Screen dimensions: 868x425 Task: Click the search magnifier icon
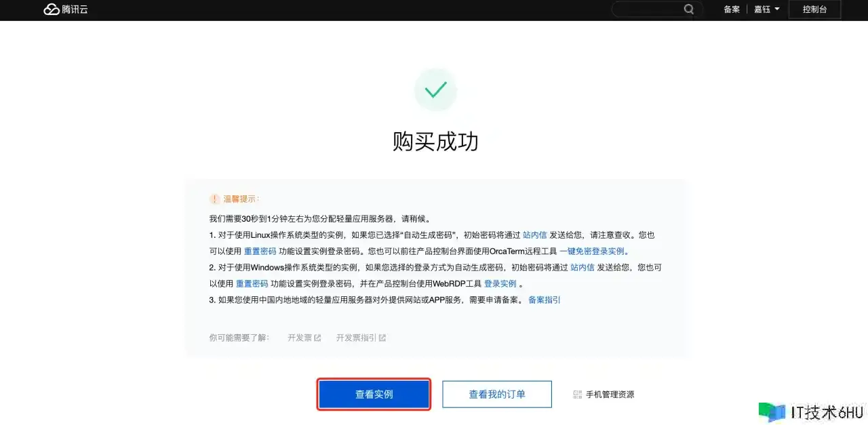click(x=689, y=9)
